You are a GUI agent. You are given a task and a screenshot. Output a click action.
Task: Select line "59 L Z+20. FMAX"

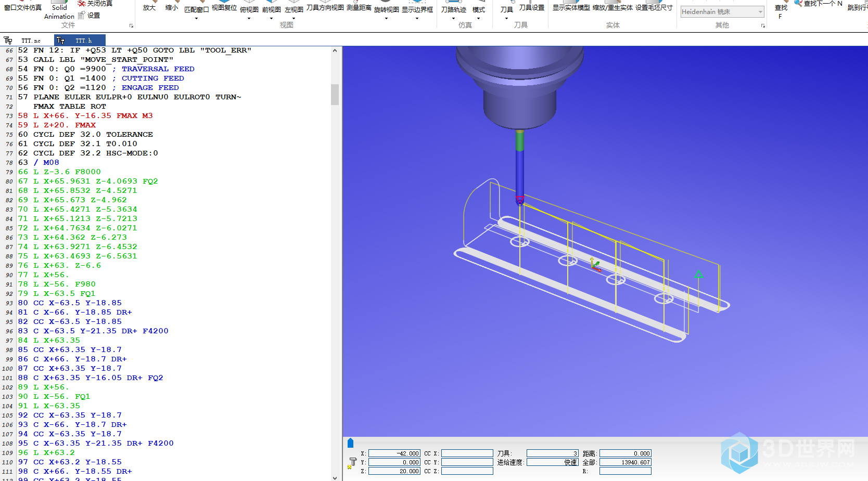(57, 125)
